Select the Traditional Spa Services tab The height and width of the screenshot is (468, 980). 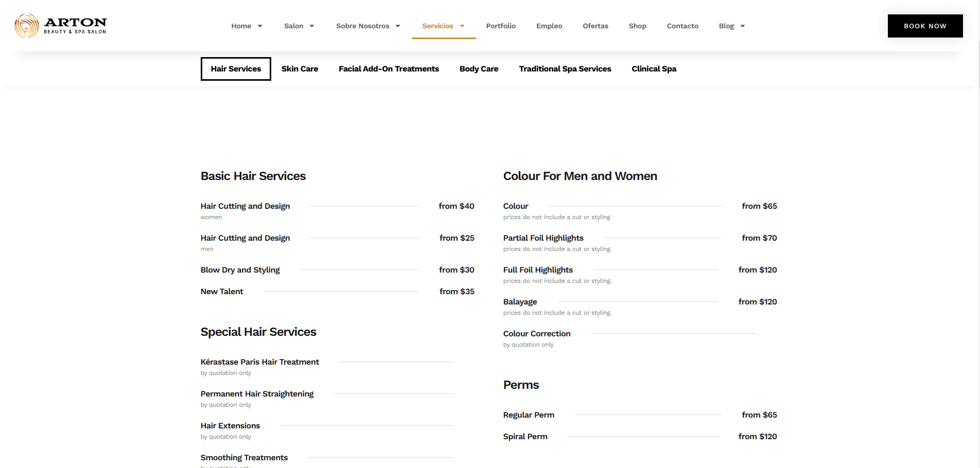[565, 69]
